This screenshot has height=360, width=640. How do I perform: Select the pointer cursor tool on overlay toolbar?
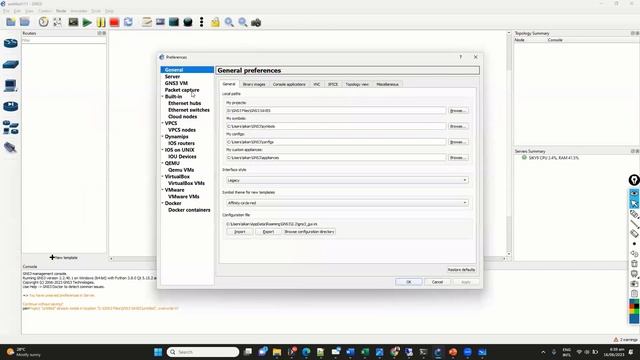pos(634,203)
